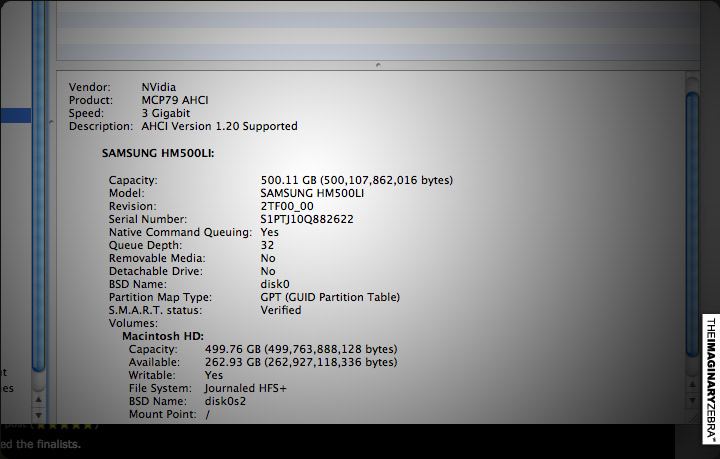
Task: Click the details pane vertical scrollbar thumb
Action: (691, 225)
